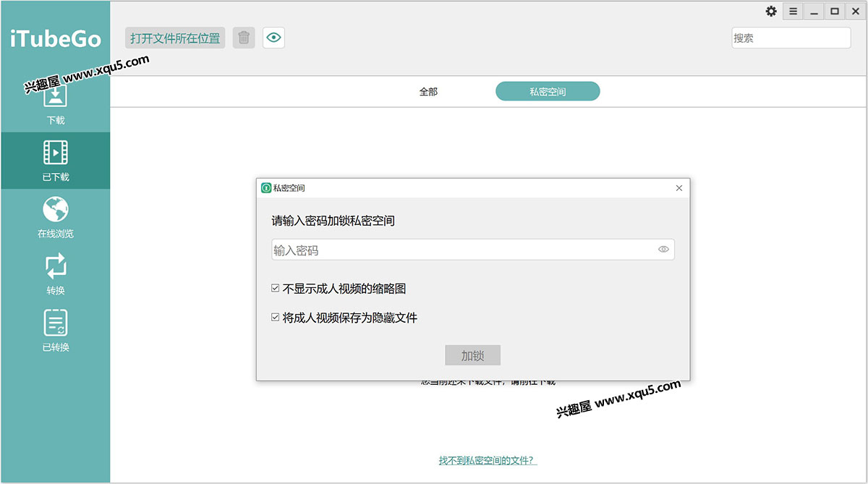Viewport: 868px width, 484px height.
Task: Switch to the 全部 tab
Action: [x=428, y=92]
